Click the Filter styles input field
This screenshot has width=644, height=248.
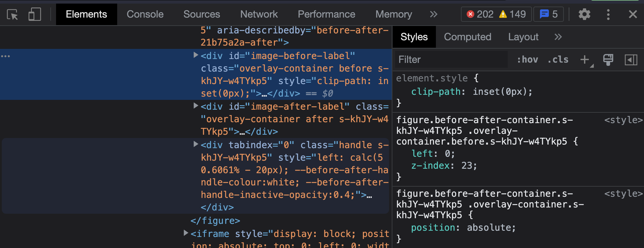click(451, 60)
